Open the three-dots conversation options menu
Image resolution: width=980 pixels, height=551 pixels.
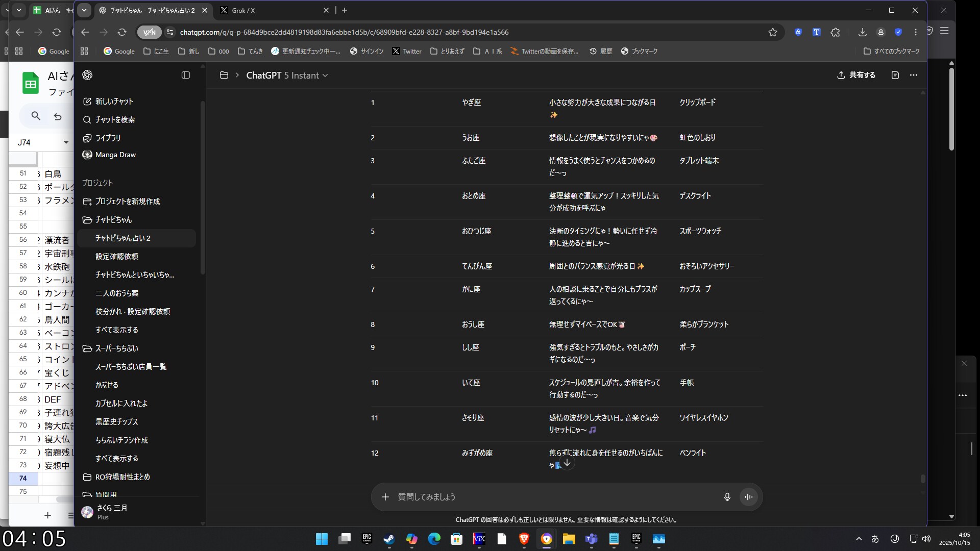[914, 75]
